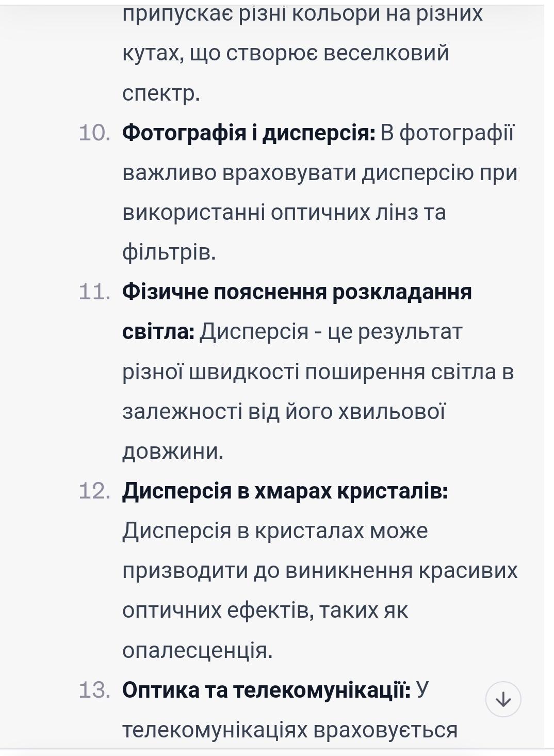Click the word 'спектр.' at the top
This screenshot has width=554, height=756.
pos(161,93)
